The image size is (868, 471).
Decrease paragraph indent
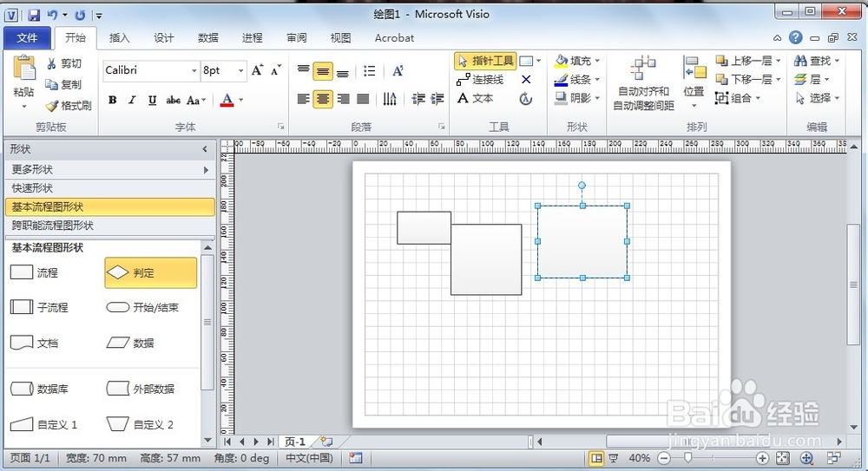coord(418,99)
